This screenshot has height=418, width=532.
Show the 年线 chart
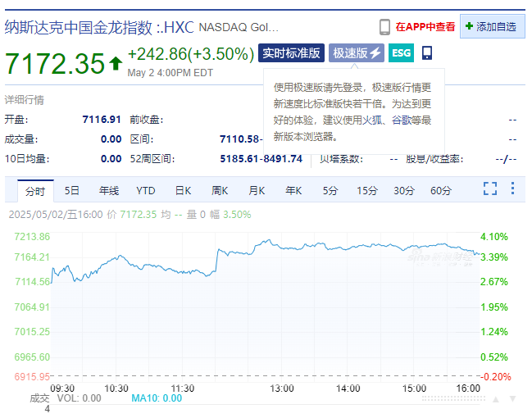(x=109, y=191)
